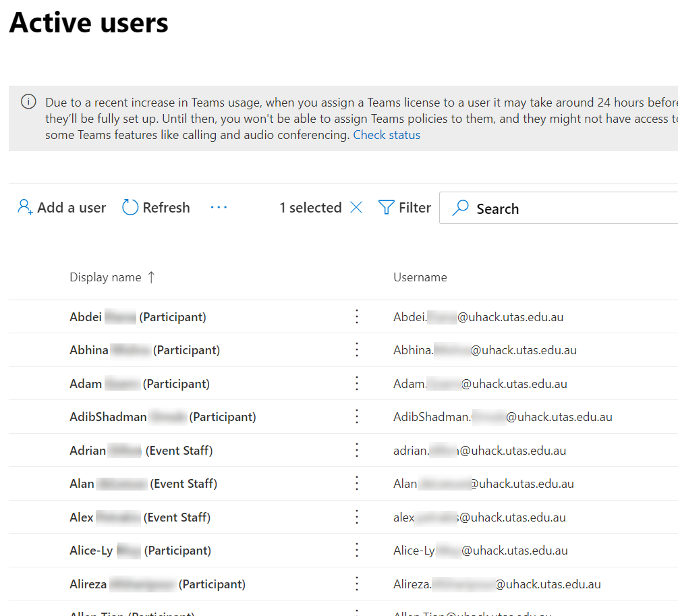Sort by Display name column header

coord(106,277)
